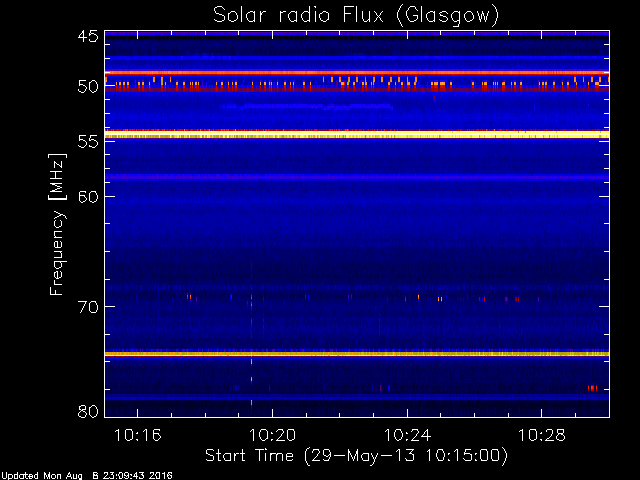
Task: Click the "Updated Mon Aug 8 23:09:43 2016" text
Action: pos(87,476)
